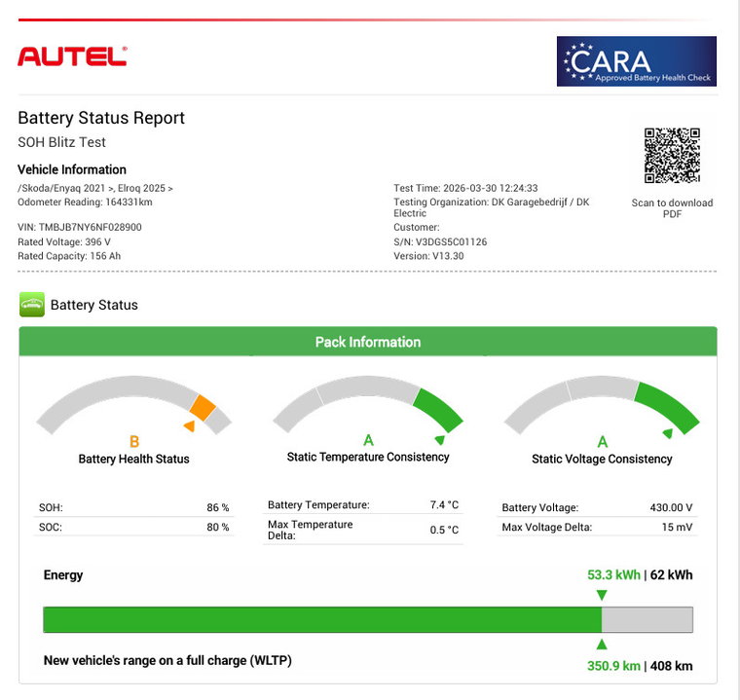Click the Pack Information header bar
The height and width of the screenshot is (700, 740).
tap(368, 342)
